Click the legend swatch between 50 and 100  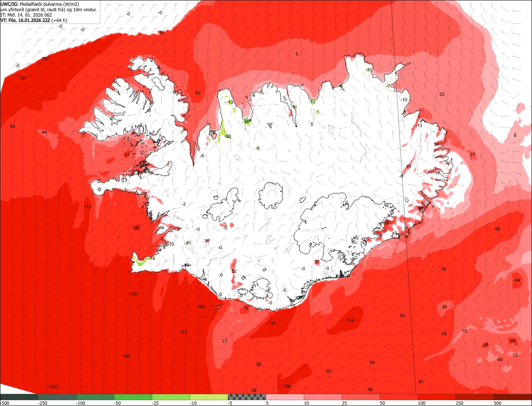coord(399,397)
